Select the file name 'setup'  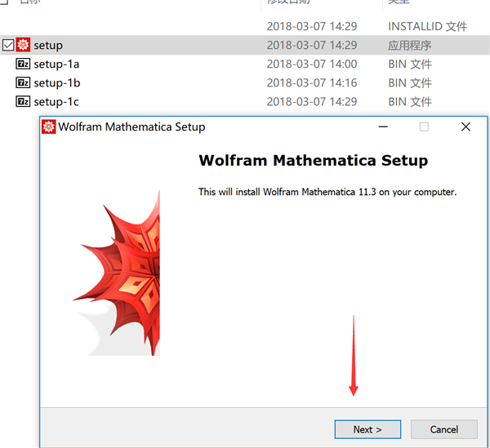(48, 46)
